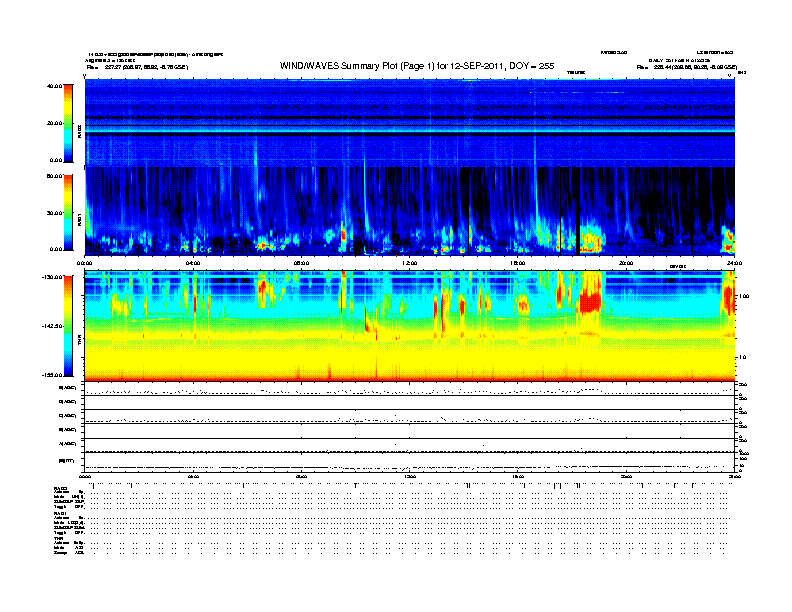Click the TNR heading in bottom status table

(58, 538)
